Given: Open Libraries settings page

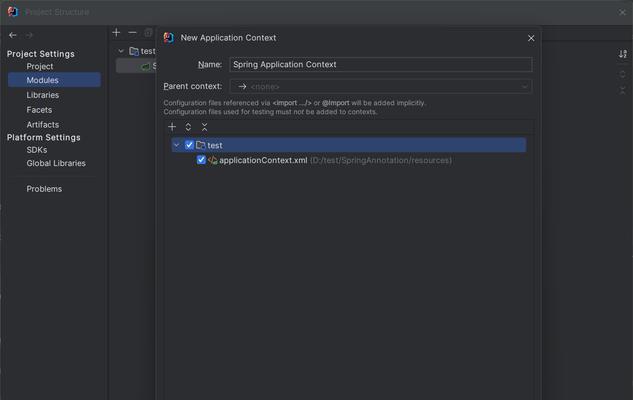Looking at the screenshot, I should pos(43,95).
